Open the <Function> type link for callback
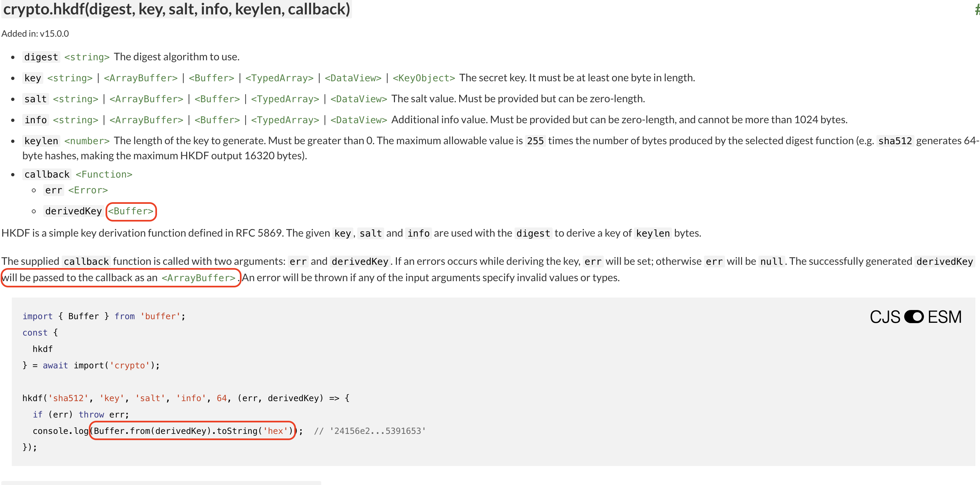Image resolution: width=980 pixels, height=485 pixels. click(x=104, y=174)
